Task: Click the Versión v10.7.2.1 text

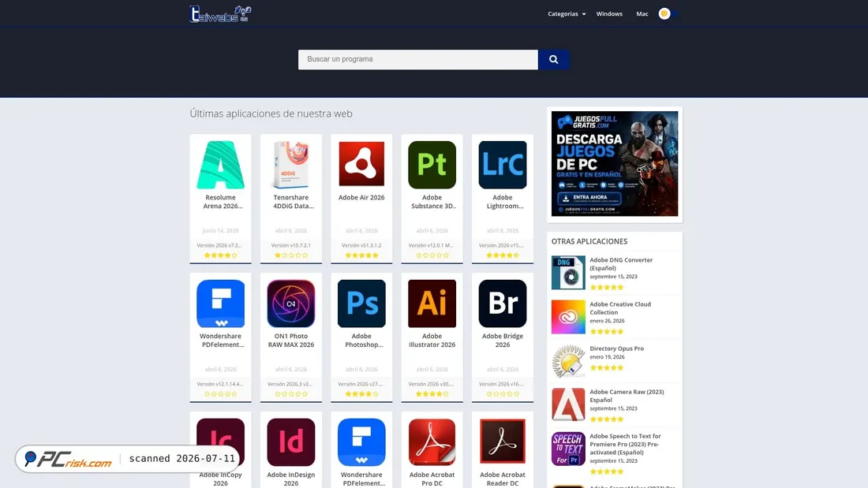Action: pos(290,246)
